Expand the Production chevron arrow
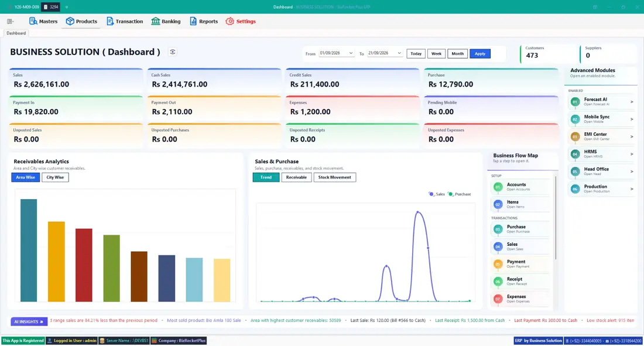Screen dimensions: 644x346 click(632, 189)
